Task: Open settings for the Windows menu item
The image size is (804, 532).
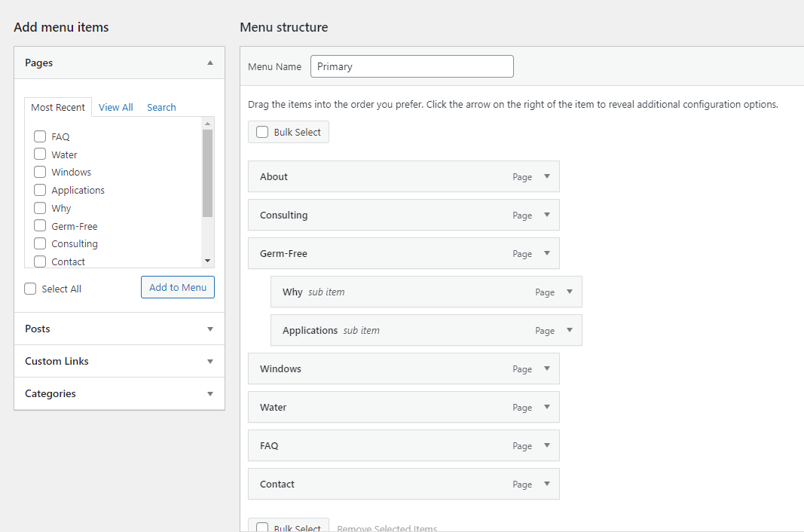Action: [546, 368]
